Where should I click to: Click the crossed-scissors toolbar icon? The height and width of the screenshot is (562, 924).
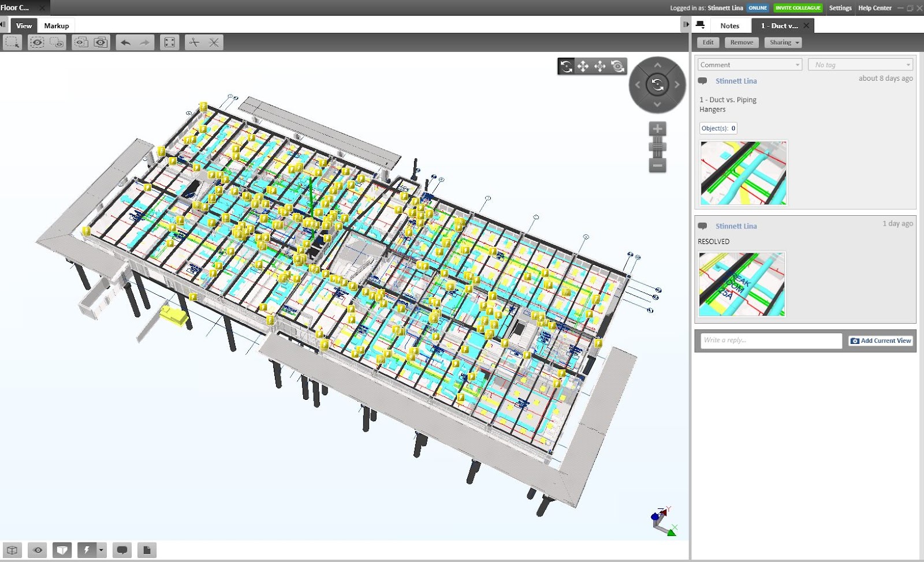(x=214, y=42)
